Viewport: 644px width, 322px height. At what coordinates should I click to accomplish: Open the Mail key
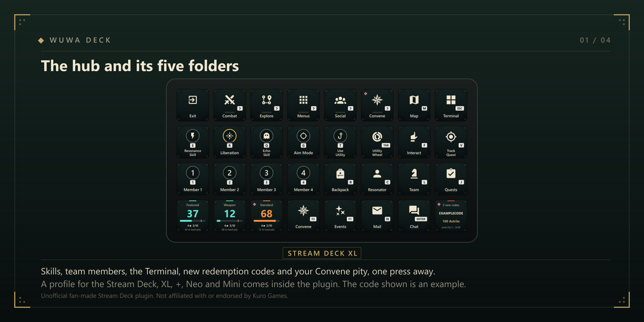pos(377,216)
